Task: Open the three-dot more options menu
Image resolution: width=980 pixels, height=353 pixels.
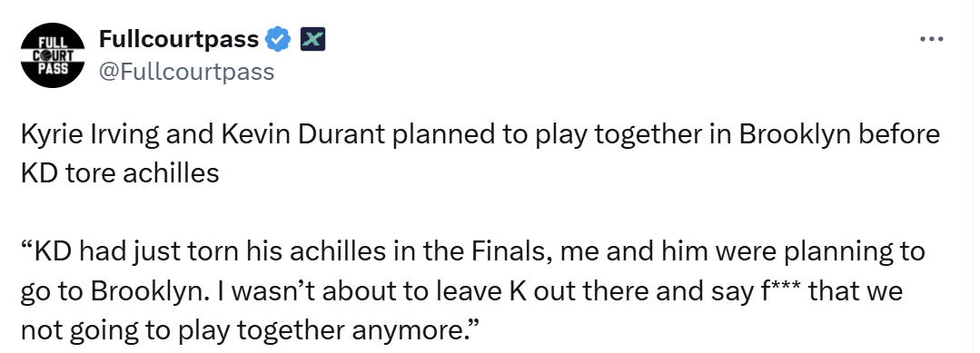Action: click(x=932, y=39)
